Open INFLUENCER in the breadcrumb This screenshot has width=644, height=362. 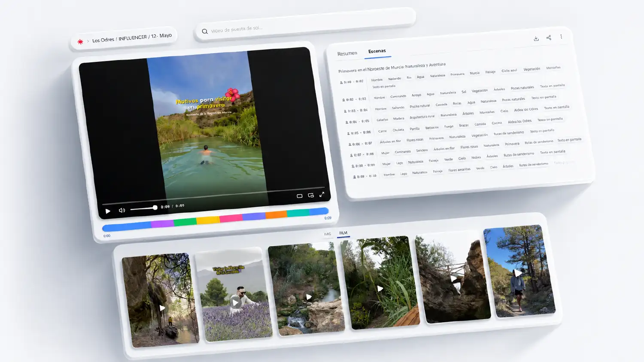point(133,38)
